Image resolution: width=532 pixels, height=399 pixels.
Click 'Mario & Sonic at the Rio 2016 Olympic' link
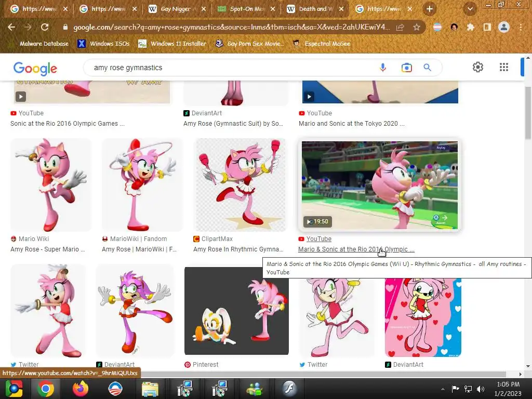(356, 249)
